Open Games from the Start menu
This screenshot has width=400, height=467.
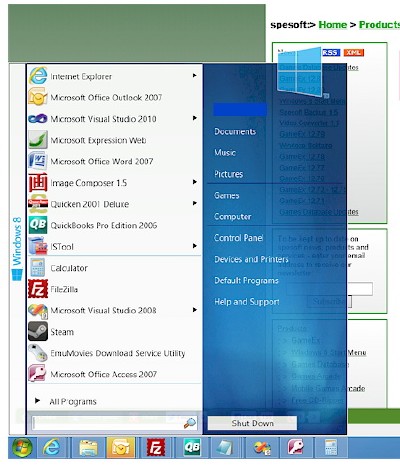coord(226,195)
